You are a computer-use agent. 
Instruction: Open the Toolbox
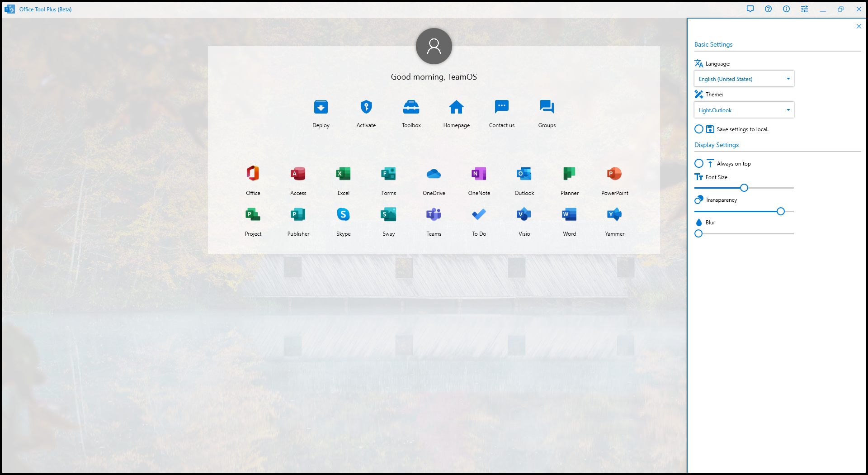tap(411, 107)
